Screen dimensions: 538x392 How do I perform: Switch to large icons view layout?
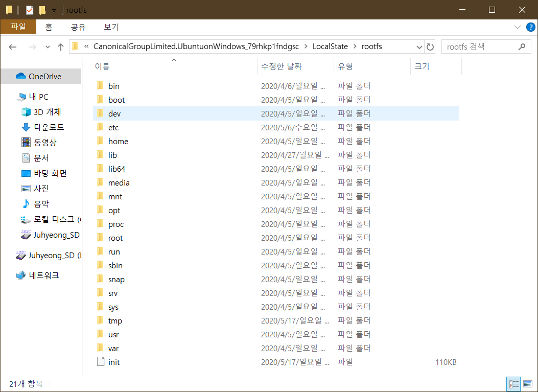(528, 384)
